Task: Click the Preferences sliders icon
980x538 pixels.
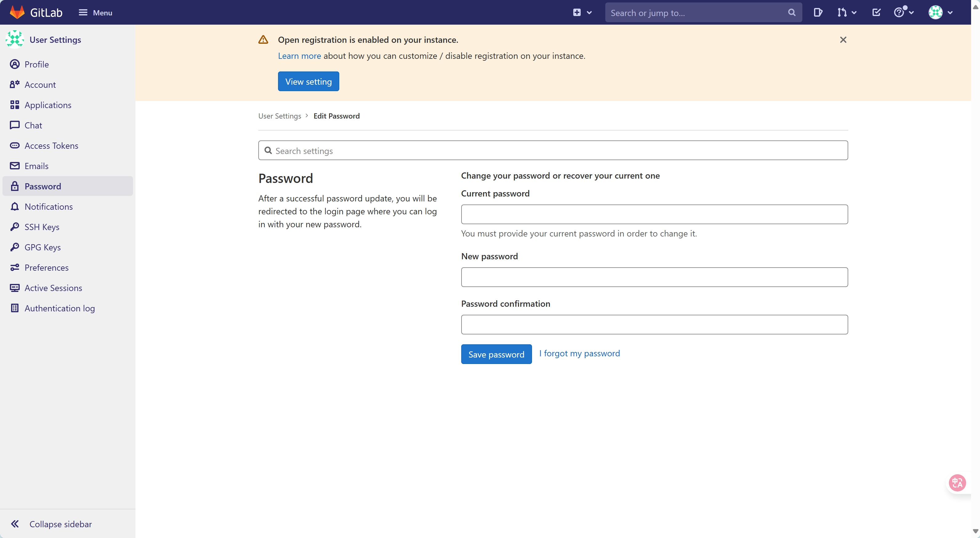Action: point(14,268)
